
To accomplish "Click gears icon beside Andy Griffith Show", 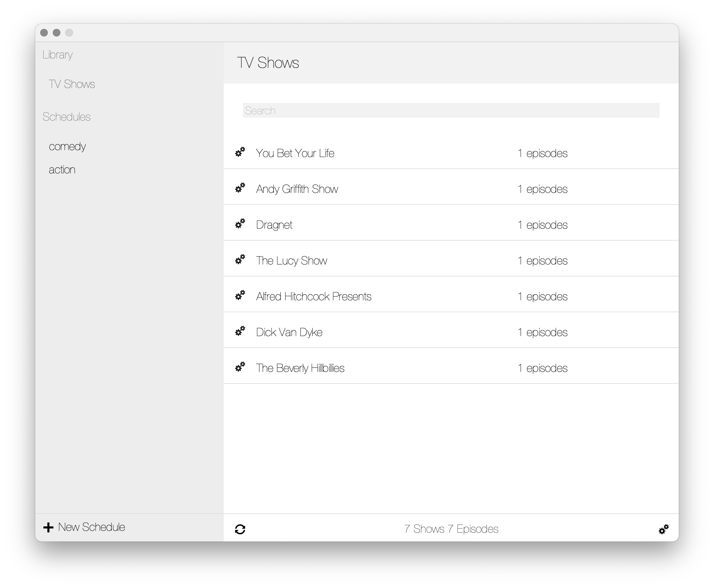I will click(240, 188).
